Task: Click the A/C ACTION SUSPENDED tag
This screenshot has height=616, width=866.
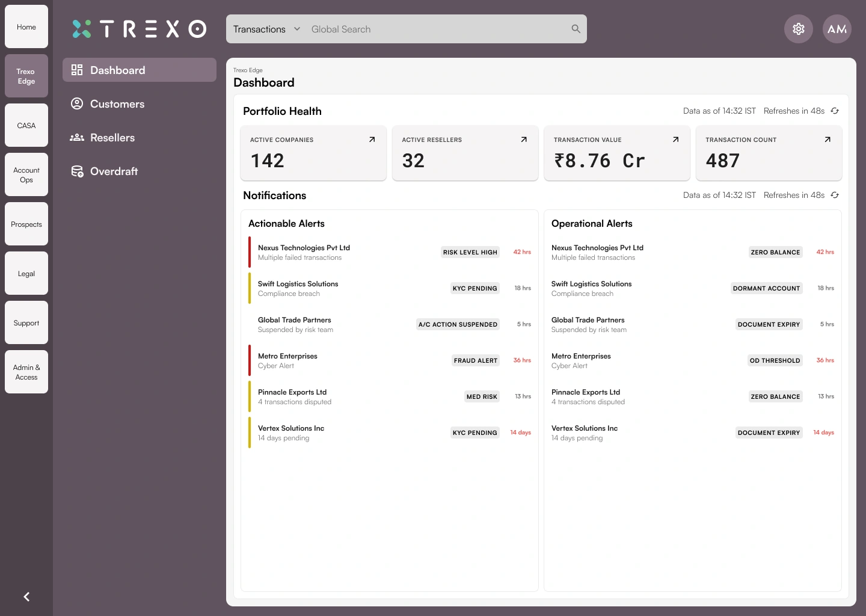Action: tap(458, 324)
